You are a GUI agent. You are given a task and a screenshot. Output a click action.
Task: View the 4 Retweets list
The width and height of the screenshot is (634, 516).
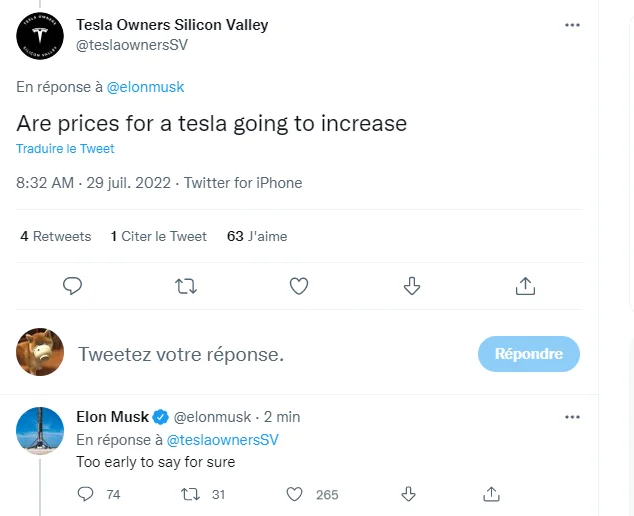click(x=56, y=237)
